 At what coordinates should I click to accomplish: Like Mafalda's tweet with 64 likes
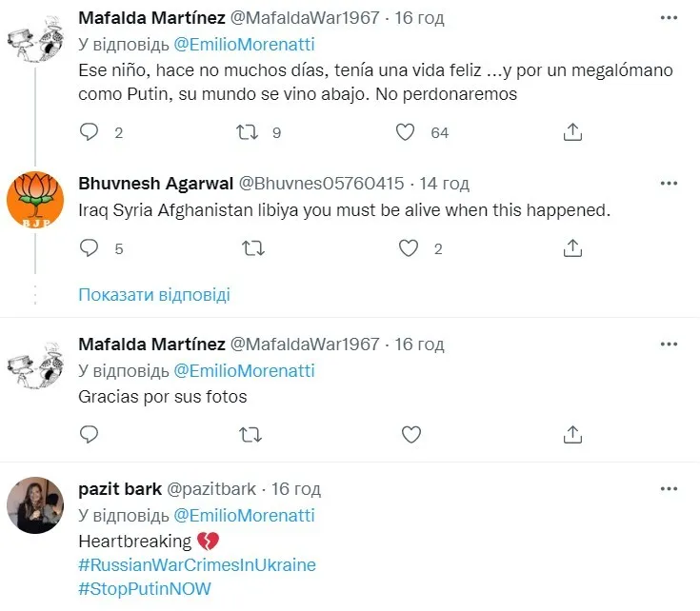tap(407, 132)
